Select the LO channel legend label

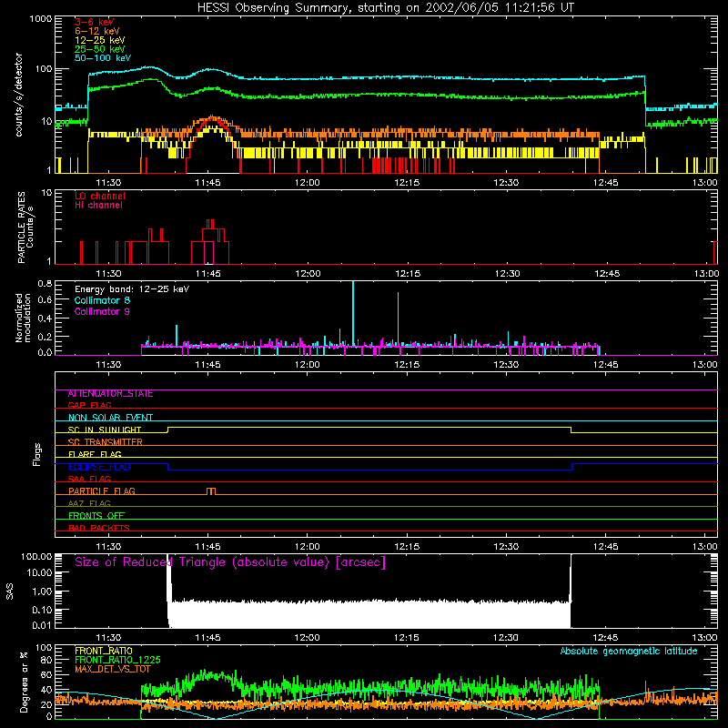point(100,197)
